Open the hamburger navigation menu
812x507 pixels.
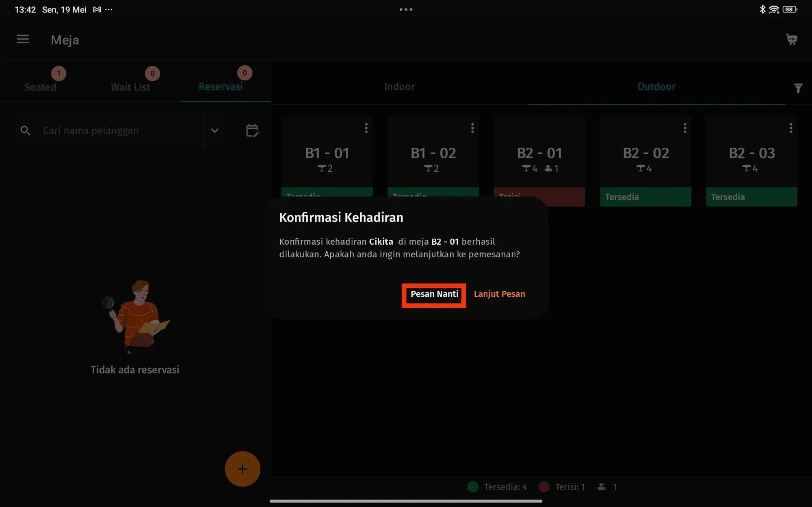point(23,39)
